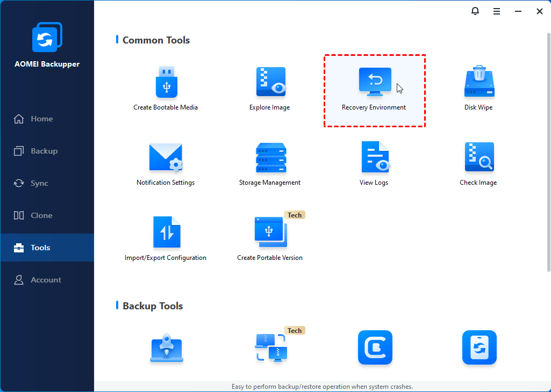Go to the Home section
Screen dimensions: 551x392
coord(41,119)
